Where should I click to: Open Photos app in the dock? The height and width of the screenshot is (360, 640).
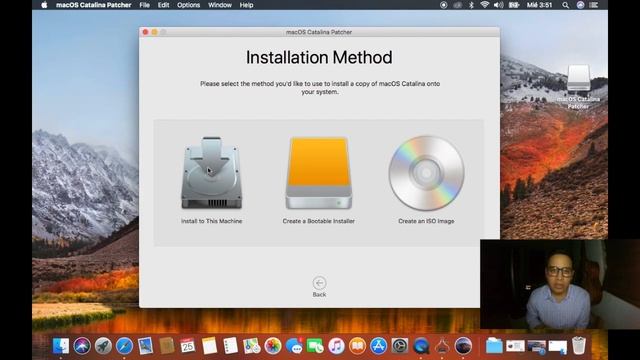(x=273, y=346)
